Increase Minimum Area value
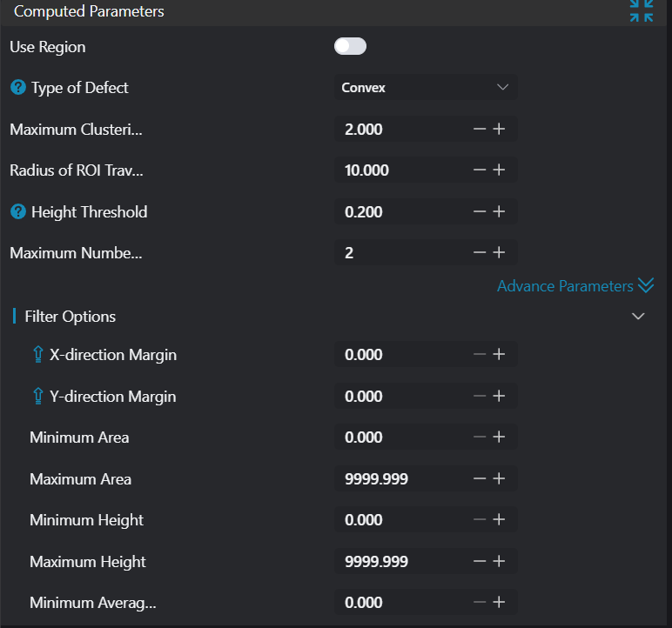The image size is (672, 628). (499, 438)
